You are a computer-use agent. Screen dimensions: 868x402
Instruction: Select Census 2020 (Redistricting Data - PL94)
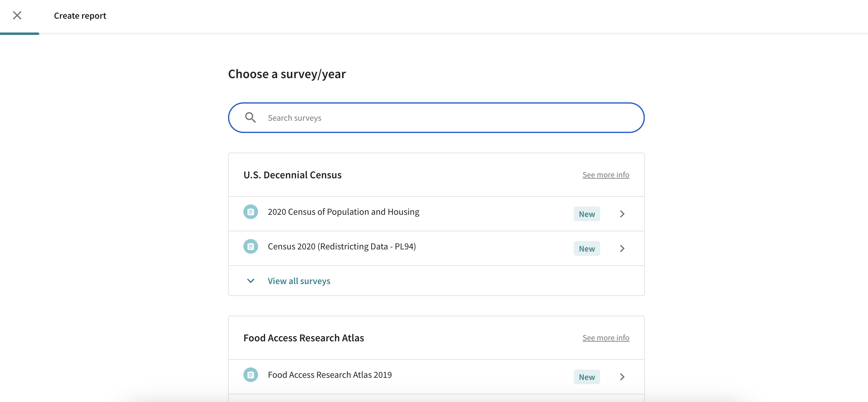click(x=342, y=247)
